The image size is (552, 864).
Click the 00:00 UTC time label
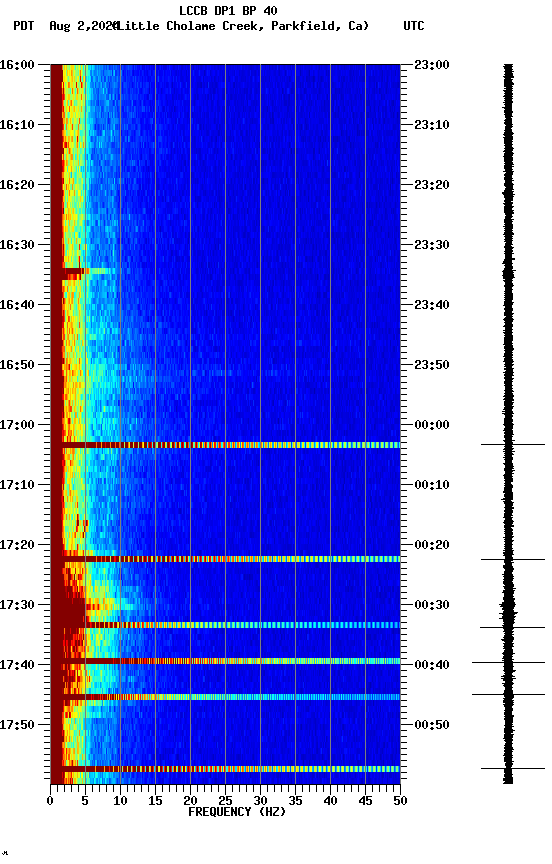(432, 425)
